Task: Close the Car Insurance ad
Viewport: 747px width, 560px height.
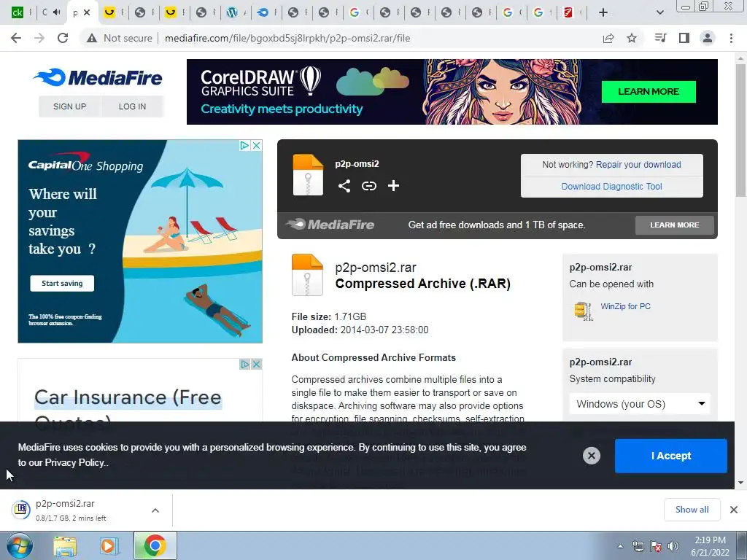Action: click(256, 365)
